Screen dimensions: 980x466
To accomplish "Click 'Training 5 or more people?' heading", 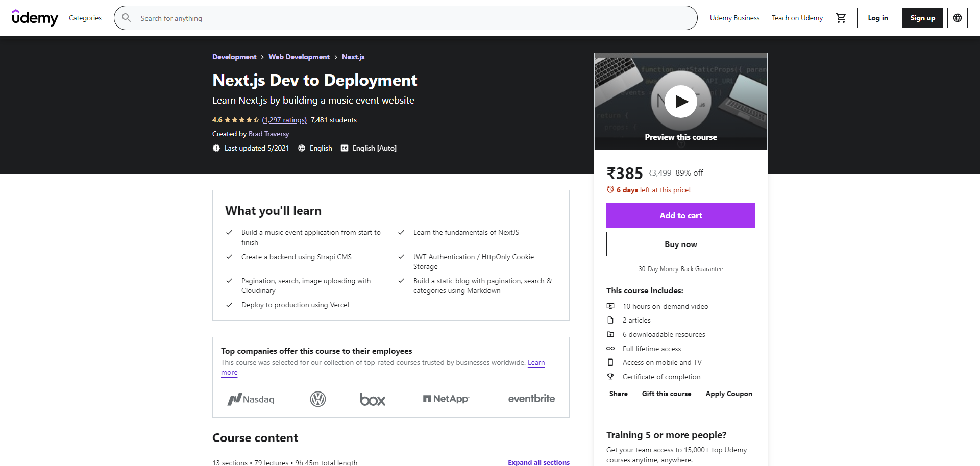I will 666,435.
